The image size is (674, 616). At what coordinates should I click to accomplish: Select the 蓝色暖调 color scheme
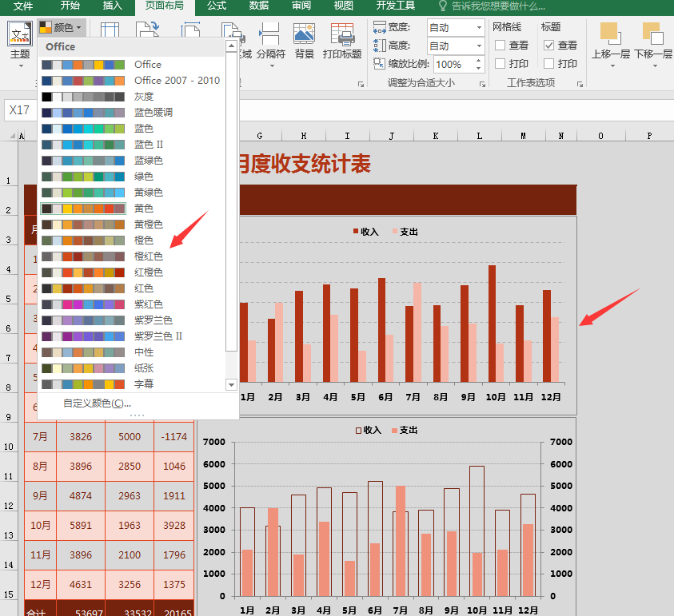pos(132,112)
